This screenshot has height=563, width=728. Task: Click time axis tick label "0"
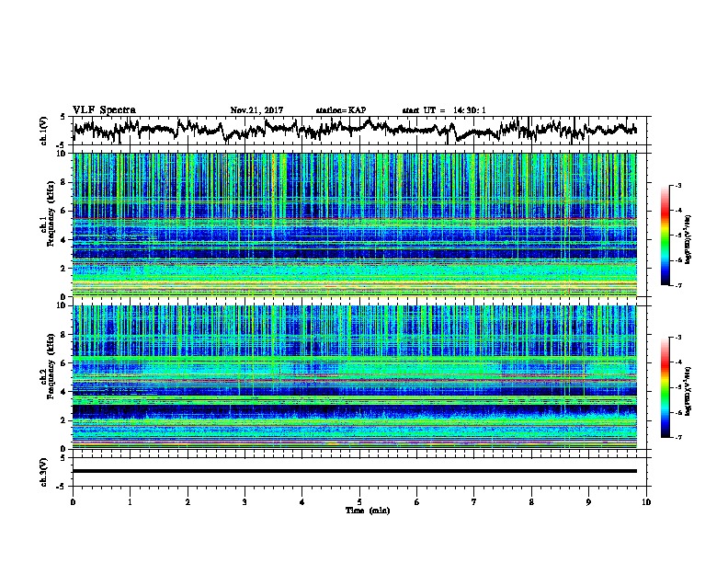pyautogui.click(x=73, y=502)
